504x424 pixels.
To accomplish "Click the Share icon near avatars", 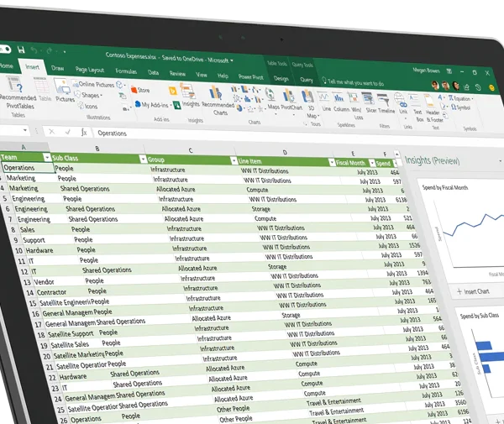I will [466, 86].
